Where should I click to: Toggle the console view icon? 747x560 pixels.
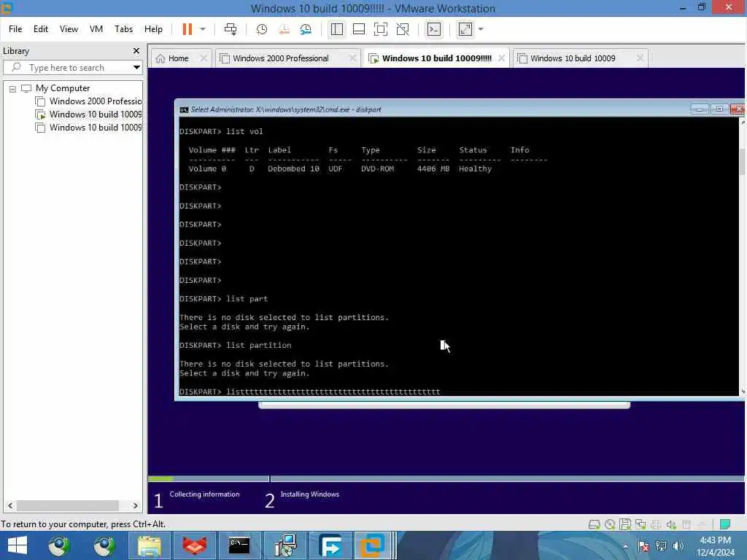(434, 29)
